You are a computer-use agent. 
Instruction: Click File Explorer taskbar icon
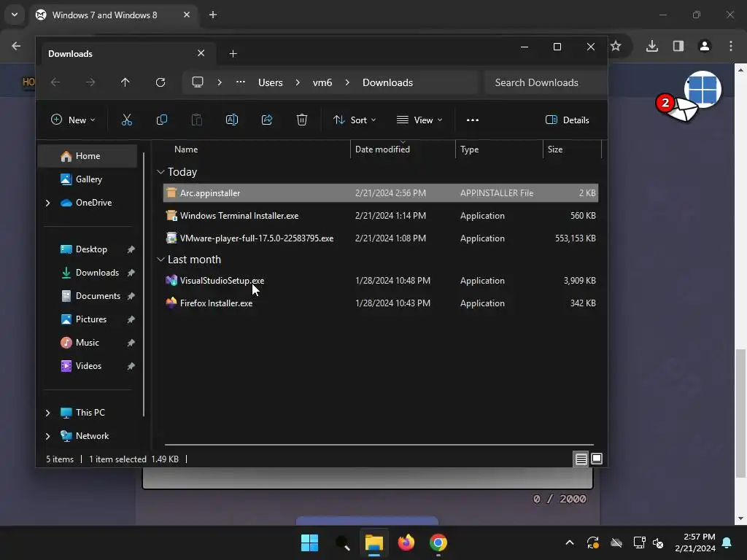pyautogui.click(x=374, y=542)
